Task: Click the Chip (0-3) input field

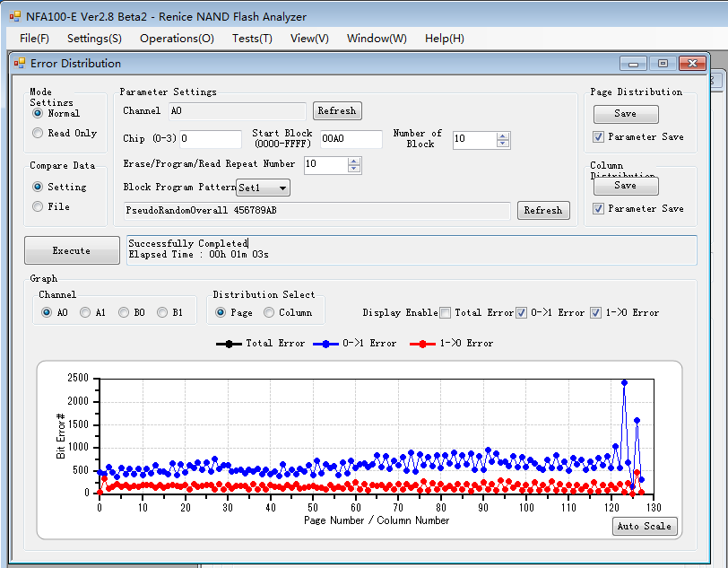Action: 211,139
